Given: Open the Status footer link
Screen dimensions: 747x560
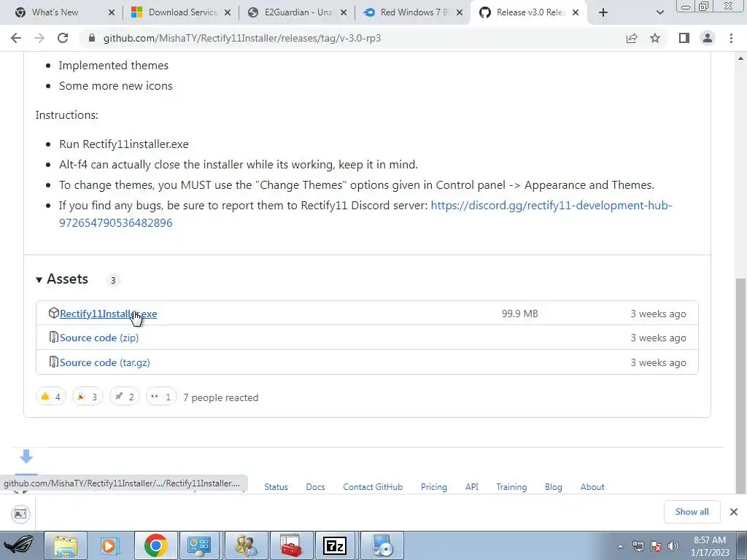Looking at the screenshot, I should coord(276,486).
